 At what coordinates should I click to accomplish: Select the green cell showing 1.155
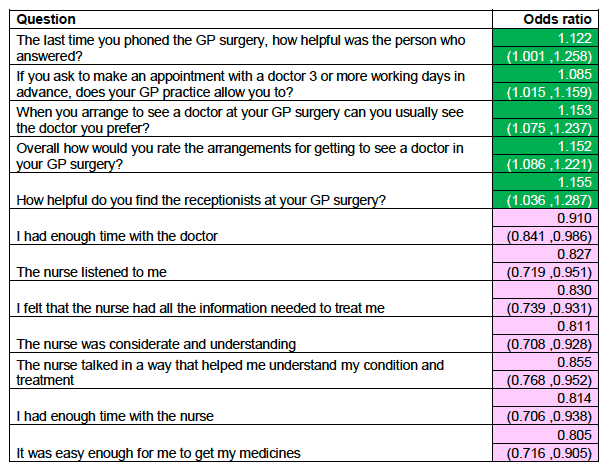tap(545, 182)
